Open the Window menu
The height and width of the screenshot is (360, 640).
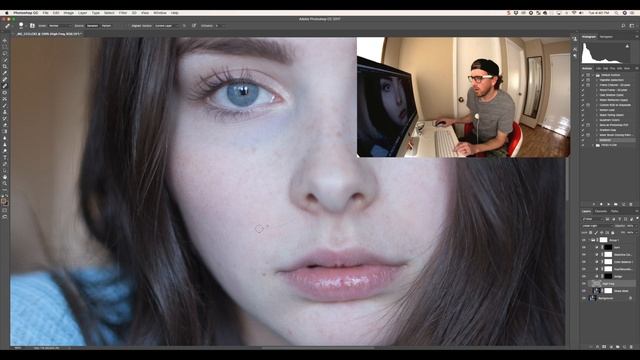tap(160, 13)
